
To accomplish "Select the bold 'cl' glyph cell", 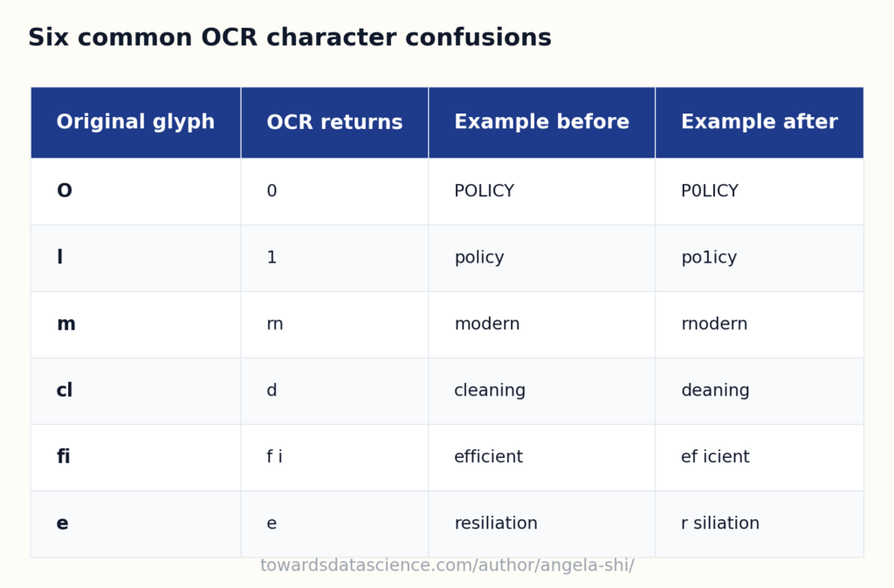I will (135, 391).
